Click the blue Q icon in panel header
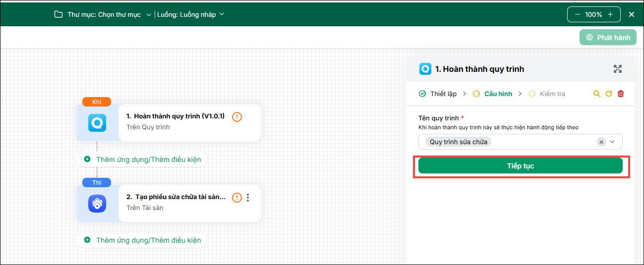This screenshot has width=644, height=265. point(425,69)
